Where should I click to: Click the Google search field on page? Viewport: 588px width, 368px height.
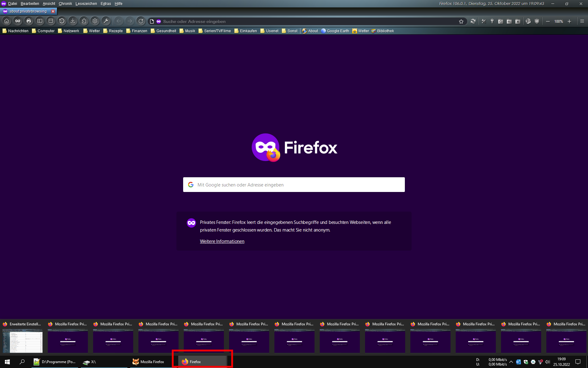294,185
